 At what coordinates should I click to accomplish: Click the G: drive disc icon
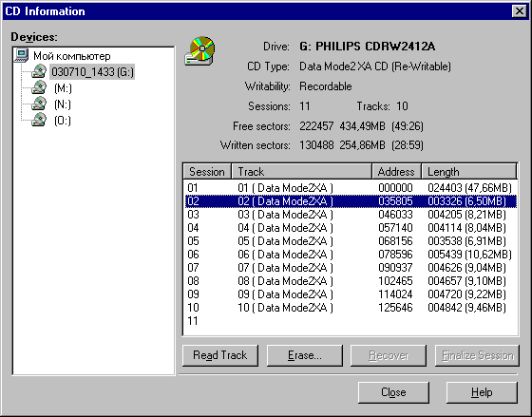pyautogui.click(x=39, y=71)
